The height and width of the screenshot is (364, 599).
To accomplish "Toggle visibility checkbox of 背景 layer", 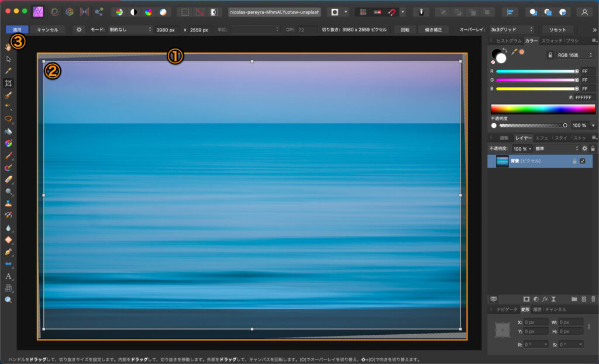I will point(582,161).
